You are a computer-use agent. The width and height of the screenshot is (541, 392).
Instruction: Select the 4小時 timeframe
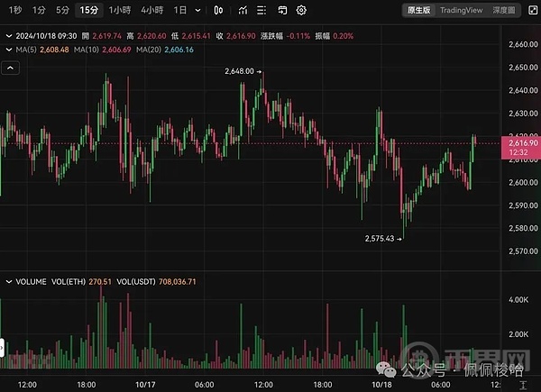151,10
